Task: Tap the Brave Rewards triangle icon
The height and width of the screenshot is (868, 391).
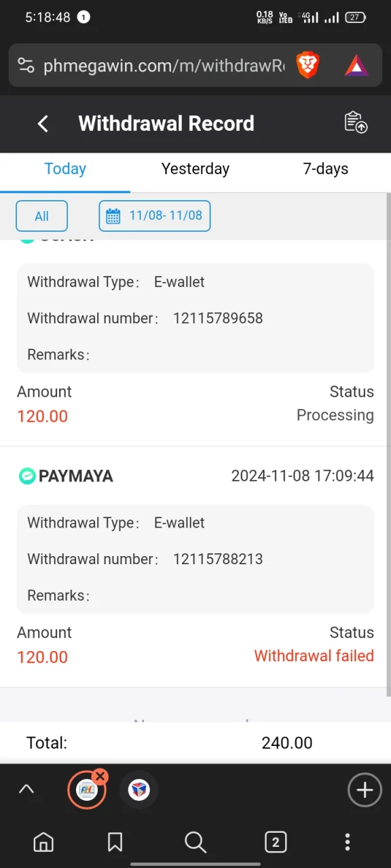Action: tap(356, 65)
